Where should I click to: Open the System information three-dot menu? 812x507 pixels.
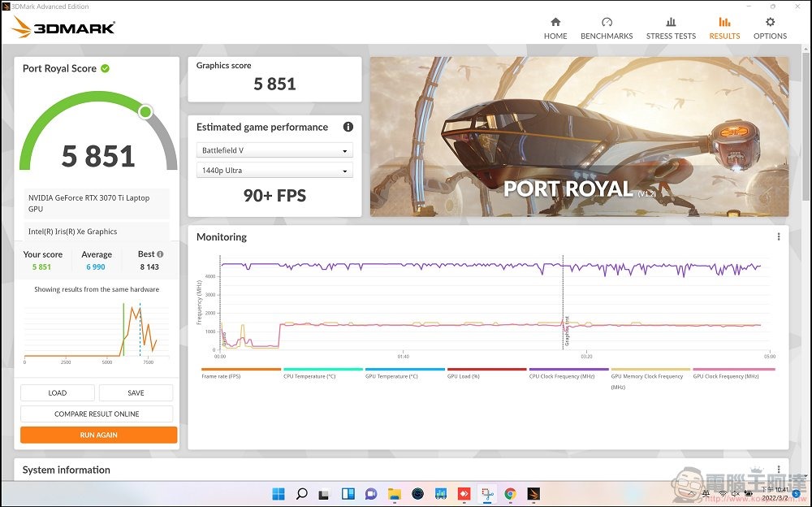(x=779, y=470)
